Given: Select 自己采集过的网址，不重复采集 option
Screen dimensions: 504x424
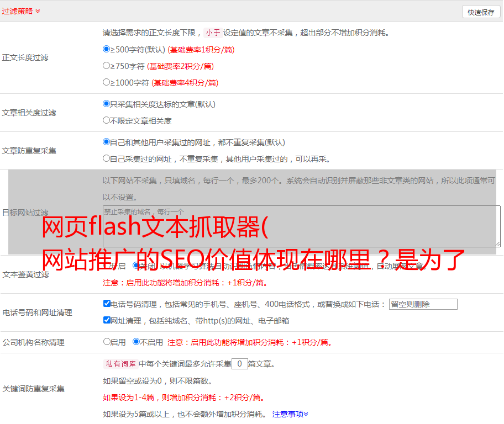Looking at the screenshot, I should point(106,158).
